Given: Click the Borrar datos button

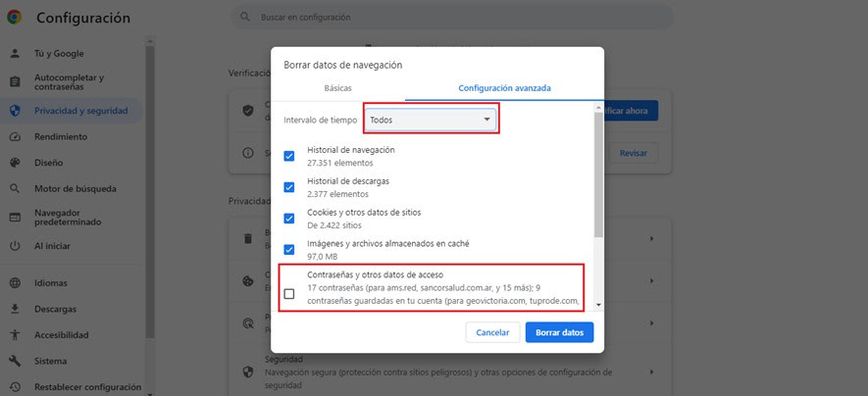Looking at the screenshot, I should pyautogui.click(x=560, y=332).
